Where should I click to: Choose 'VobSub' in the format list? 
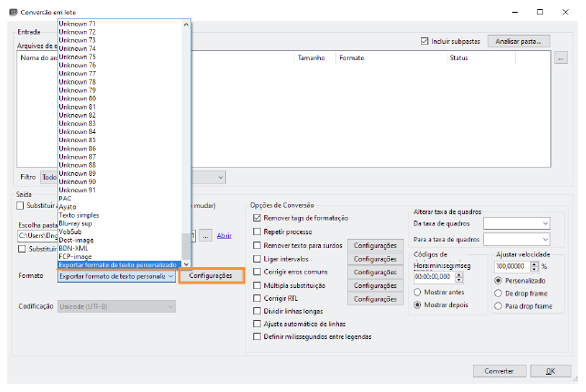(71, 232)
